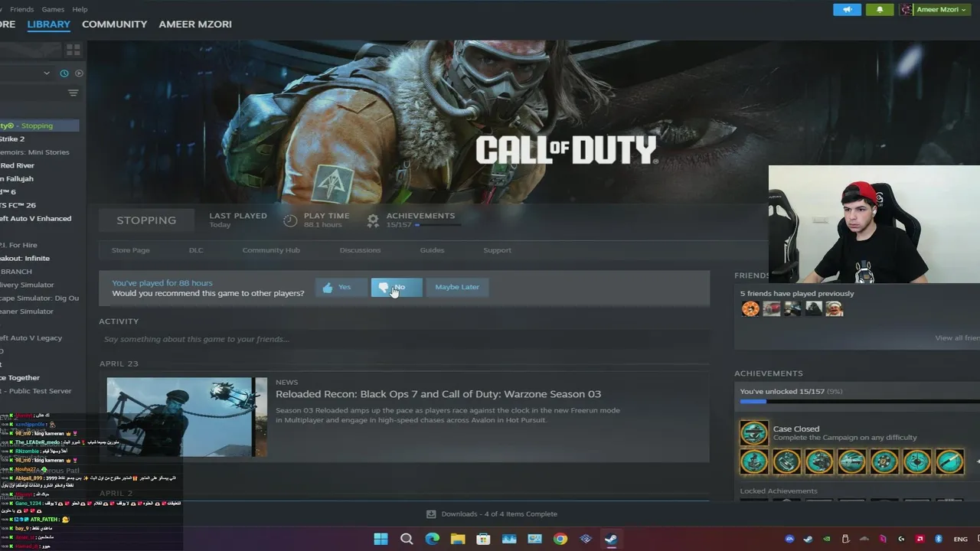Open File Explorer from taskbar

pyautogui.click(x=458, y=539)
